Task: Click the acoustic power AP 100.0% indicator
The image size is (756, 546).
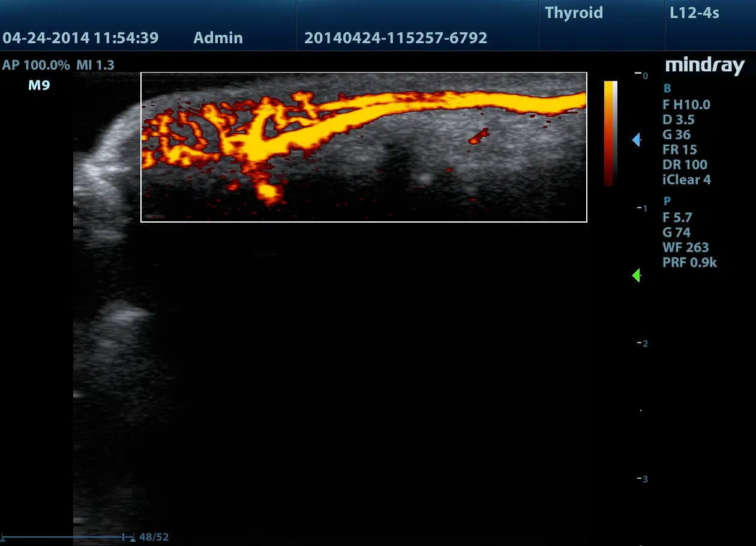Action: [35, 65]
